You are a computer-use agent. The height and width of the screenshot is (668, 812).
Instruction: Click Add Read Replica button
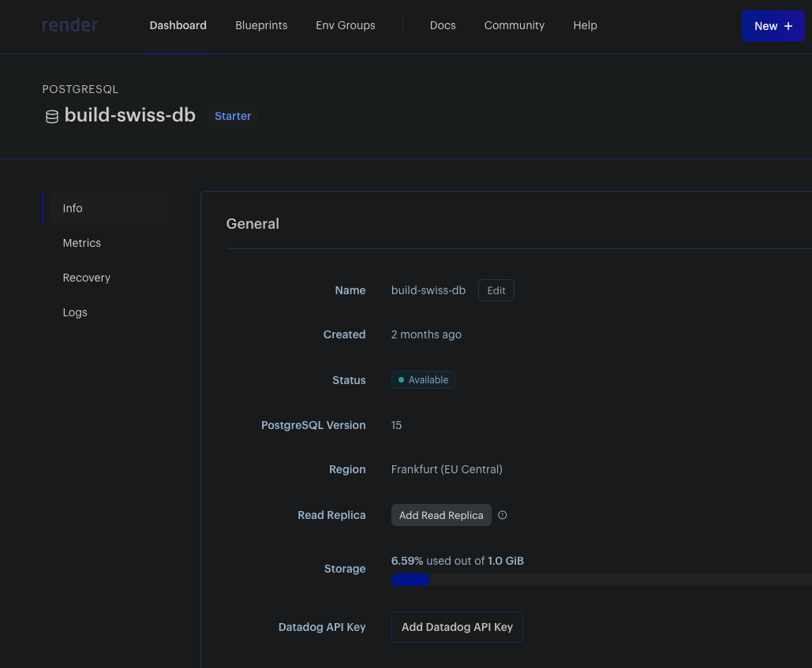(441, 515)
